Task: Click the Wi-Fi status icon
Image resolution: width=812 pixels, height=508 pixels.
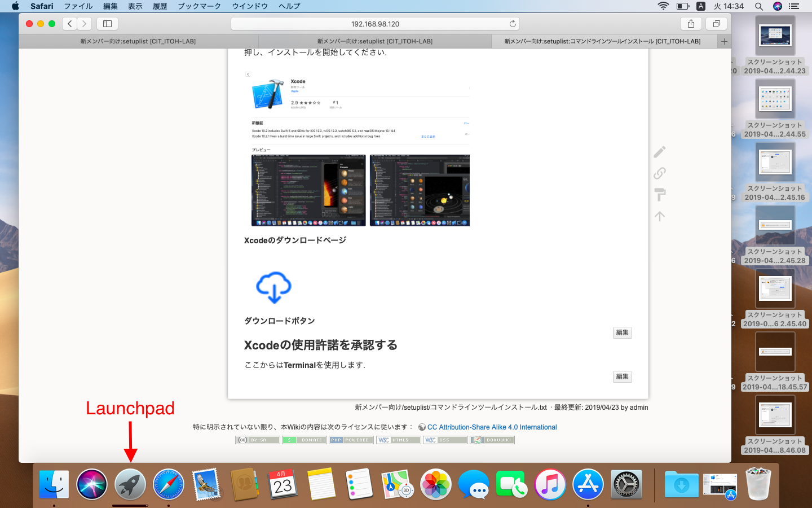Action: tap(663, 6)
